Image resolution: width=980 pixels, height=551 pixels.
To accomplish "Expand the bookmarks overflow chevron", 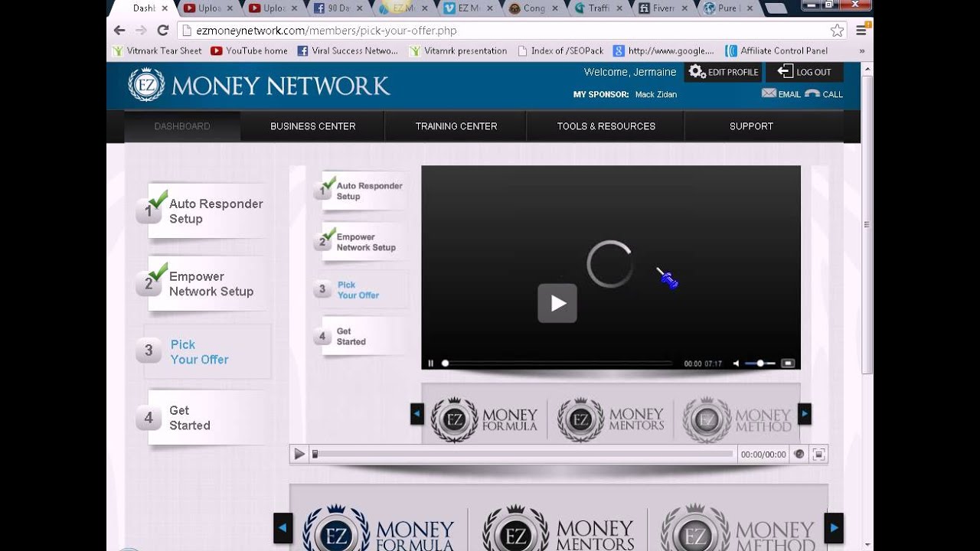I will pos(861,51).
